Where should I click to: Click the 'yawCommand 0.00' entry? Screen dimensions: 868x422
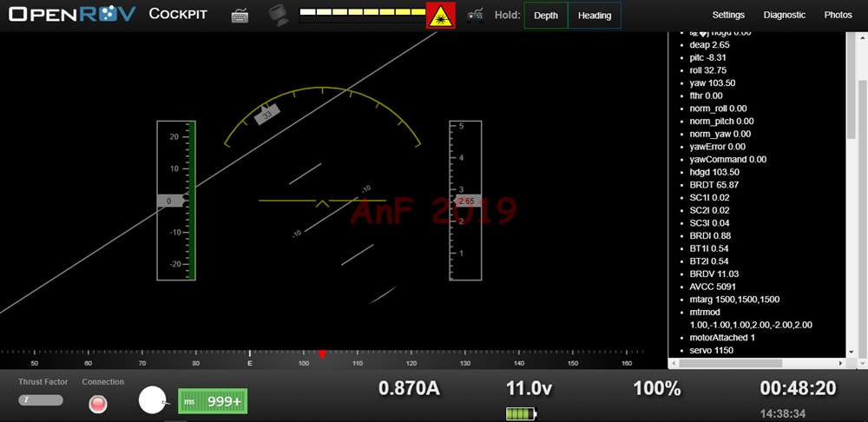pos(728,160)
